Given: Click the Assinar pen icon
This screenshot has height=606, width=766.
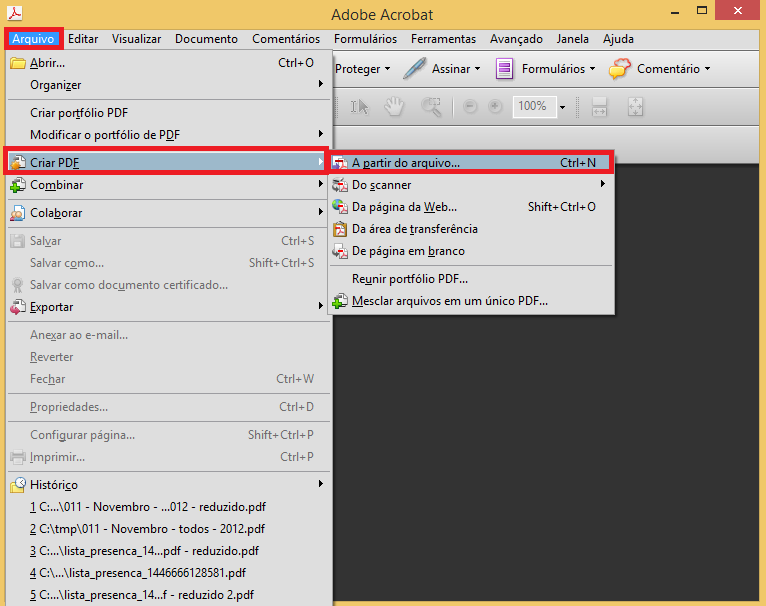Looking at the screenshot, I should tap(415, 69).
